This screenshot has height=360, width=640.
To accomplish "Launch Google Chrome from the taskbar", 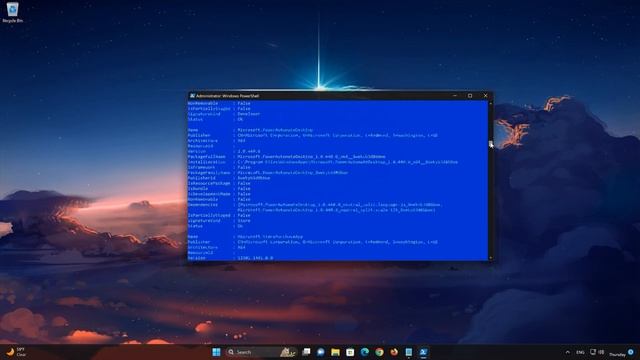I will pyautogui.click(x=379, y=352).
